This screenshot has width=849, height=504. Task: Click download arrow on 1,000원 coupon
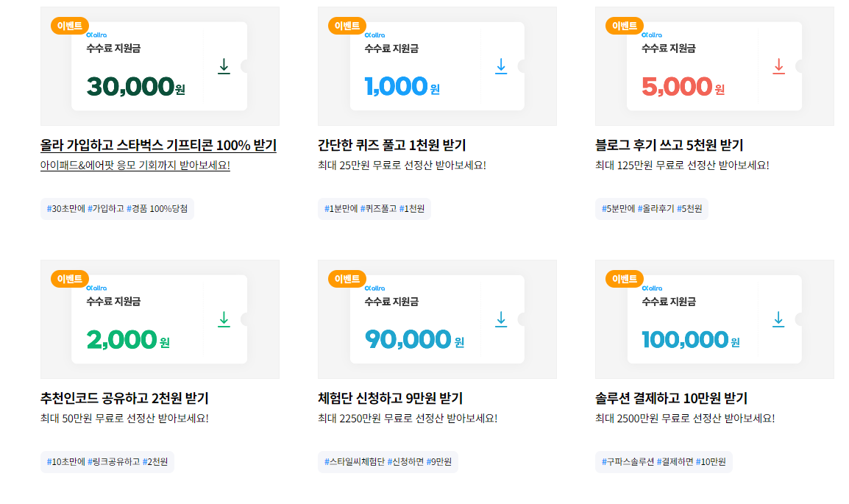pyautogui.click(x=501, y=66)
